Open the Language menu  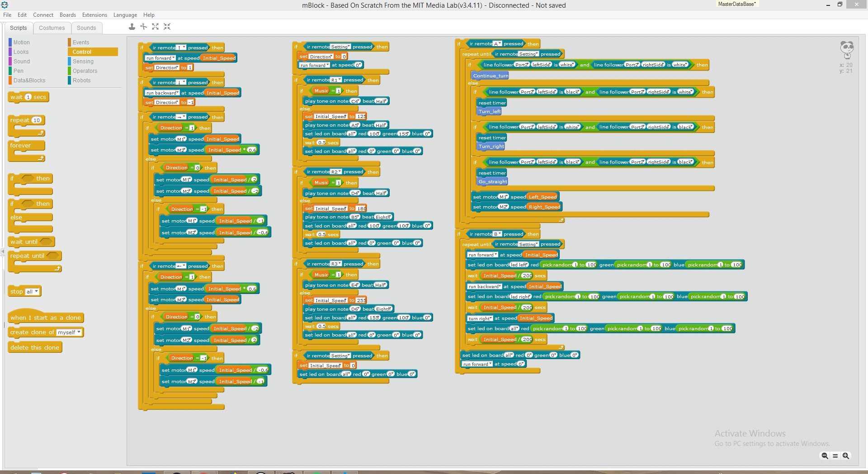coord(125,15)
